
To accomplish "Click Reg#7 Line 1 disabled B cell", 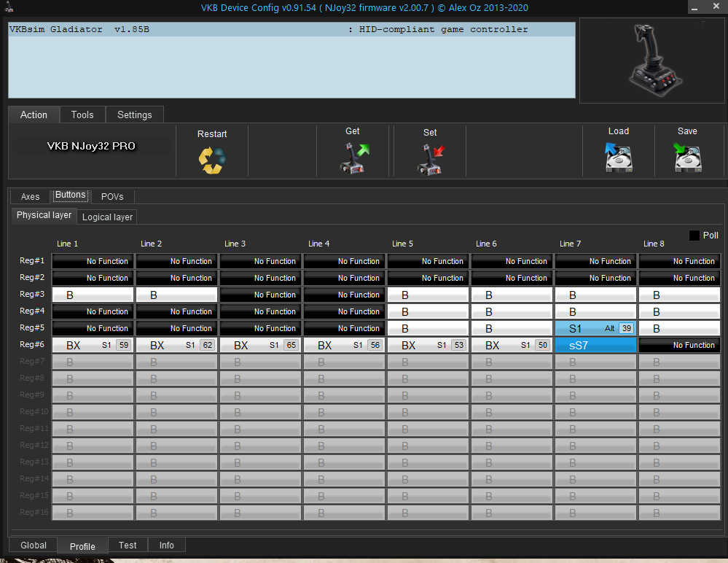I will coord(93,362).
